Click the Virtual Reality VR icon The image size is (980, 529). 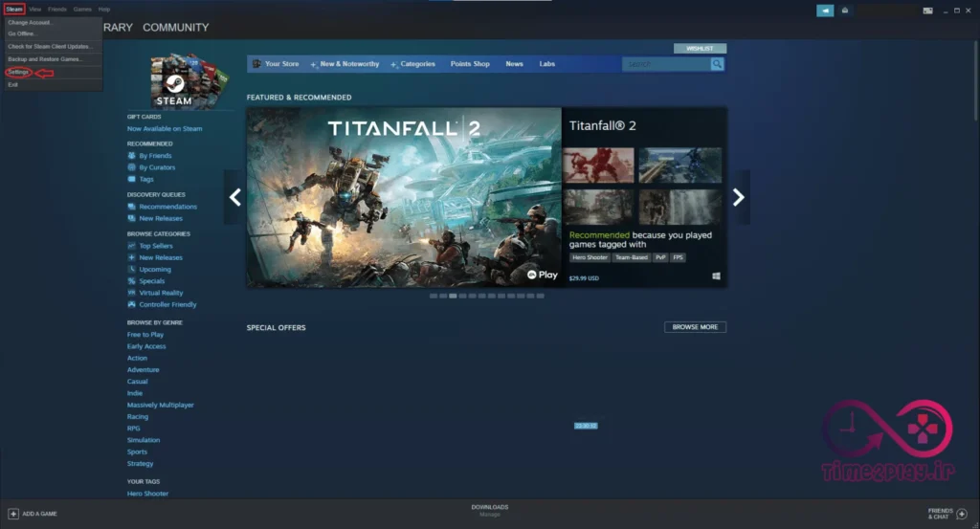tap(131, 293)
